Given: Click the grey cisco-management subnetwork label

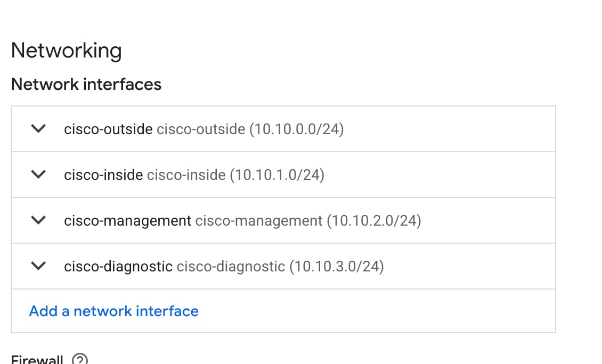Looking at the screenshot, I should (x=258, y=220).
